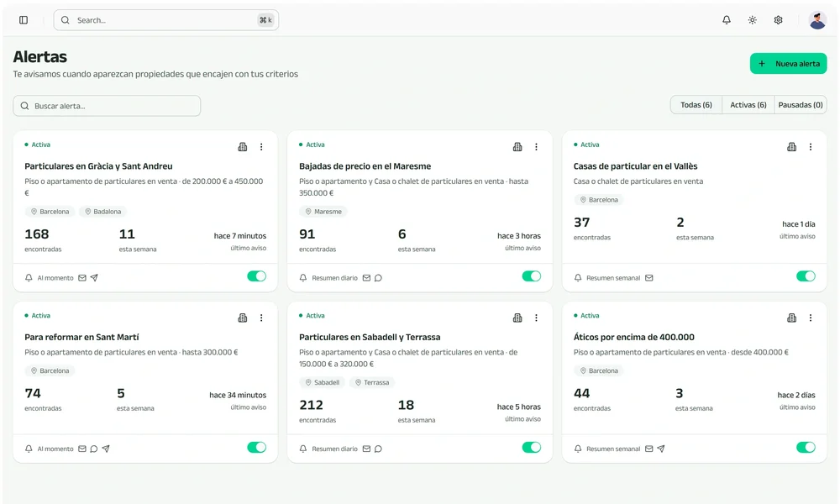Open alert titled Para reformar en Sant Martí
Image resolution: width=840 pixels, height=504 pixels.
81,337
